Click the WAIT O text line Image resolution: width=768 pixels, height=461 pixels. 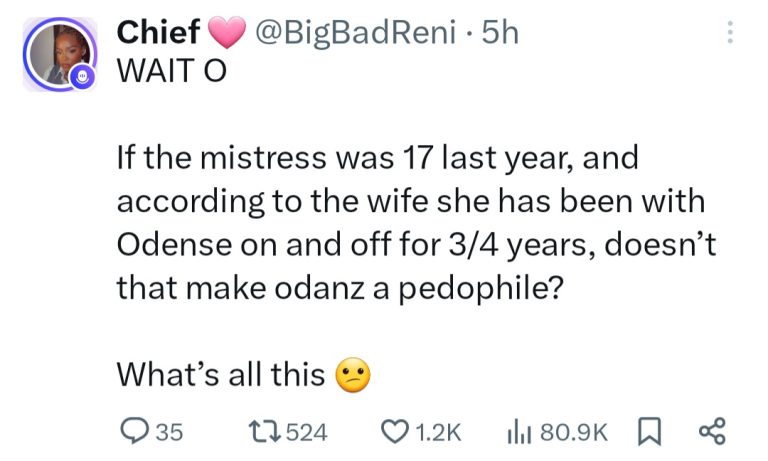[x=164, y=73]
